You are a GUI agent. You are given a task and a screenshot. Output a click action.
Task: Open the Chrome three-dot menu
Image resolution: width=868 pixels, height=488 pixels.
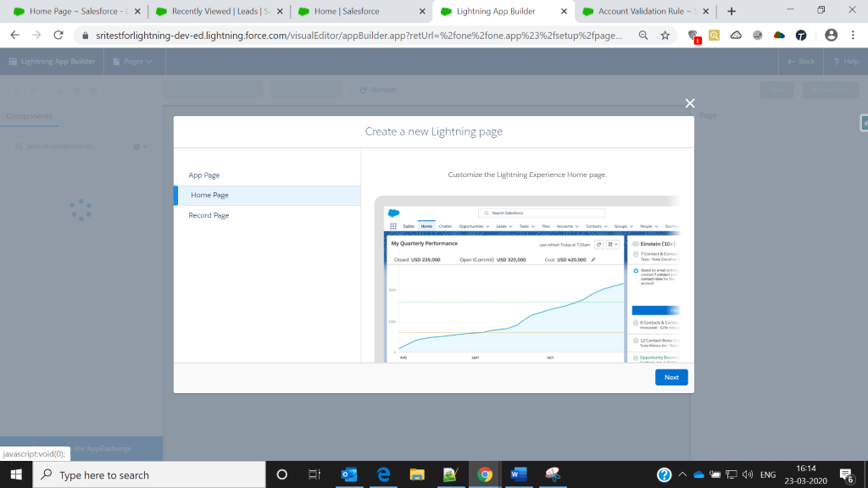853,36
